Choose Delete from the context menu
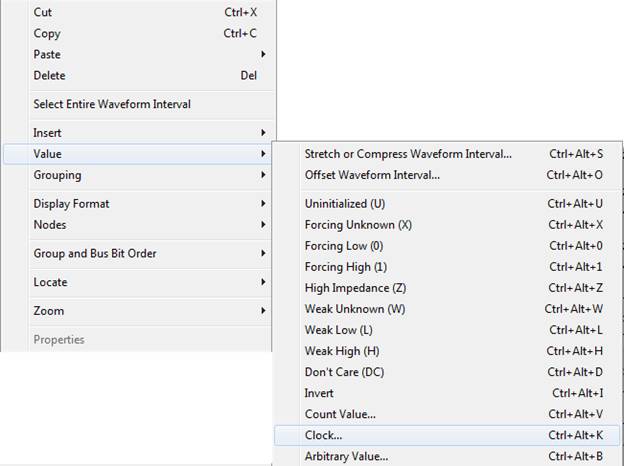 [50, 75]
